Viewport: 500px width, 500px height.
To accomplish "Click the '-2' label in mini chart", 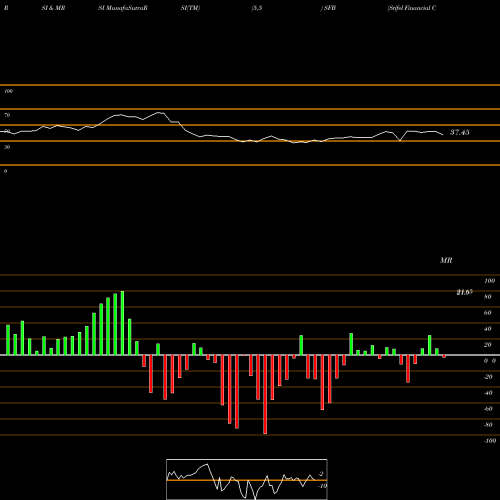I will (x=321, y=474).
